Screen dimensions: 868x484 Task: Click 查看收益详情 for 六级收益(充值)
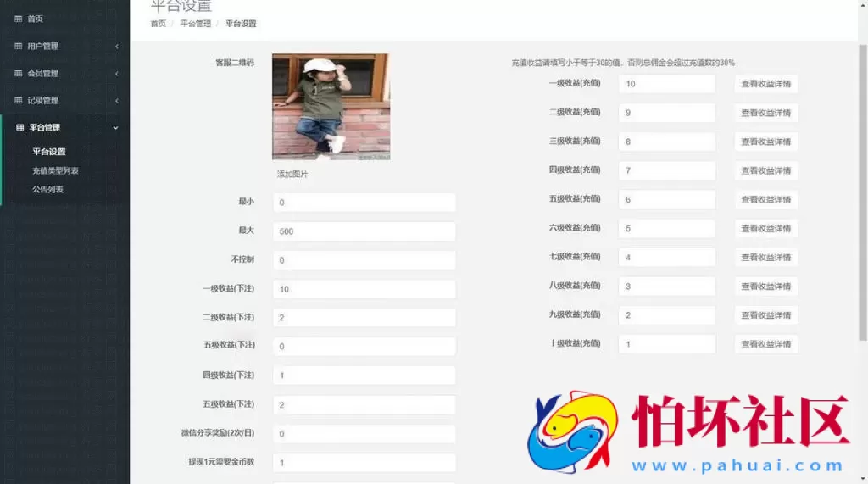pyautogui.click(x=766, y=228)
